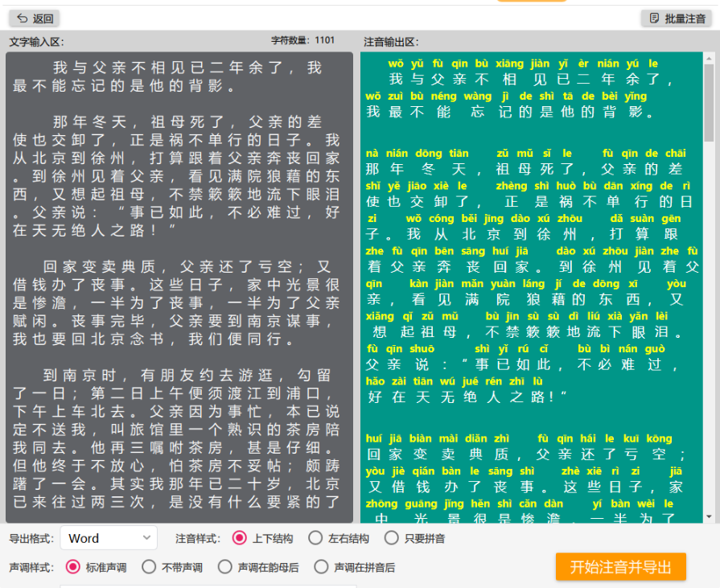Click the 返回 back button
Viewport: 720px width, 588px height.
(35, 19)
